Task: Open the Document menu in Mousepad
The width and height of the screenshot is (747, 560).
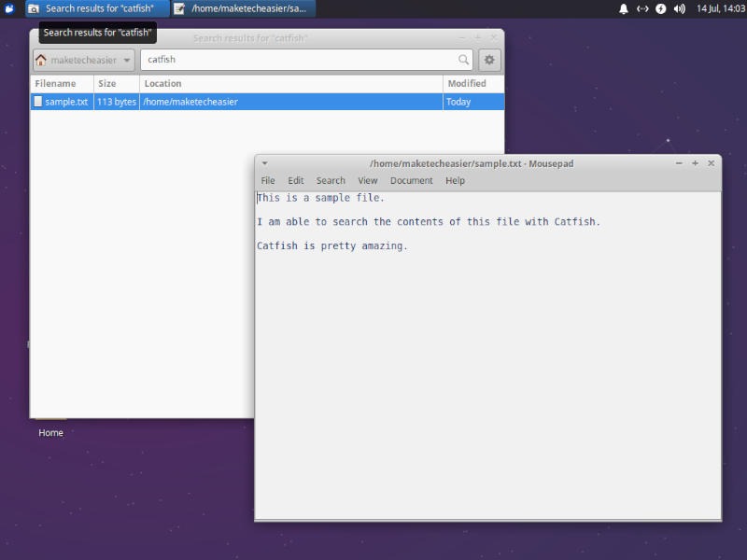Action: tap(412, 180)
